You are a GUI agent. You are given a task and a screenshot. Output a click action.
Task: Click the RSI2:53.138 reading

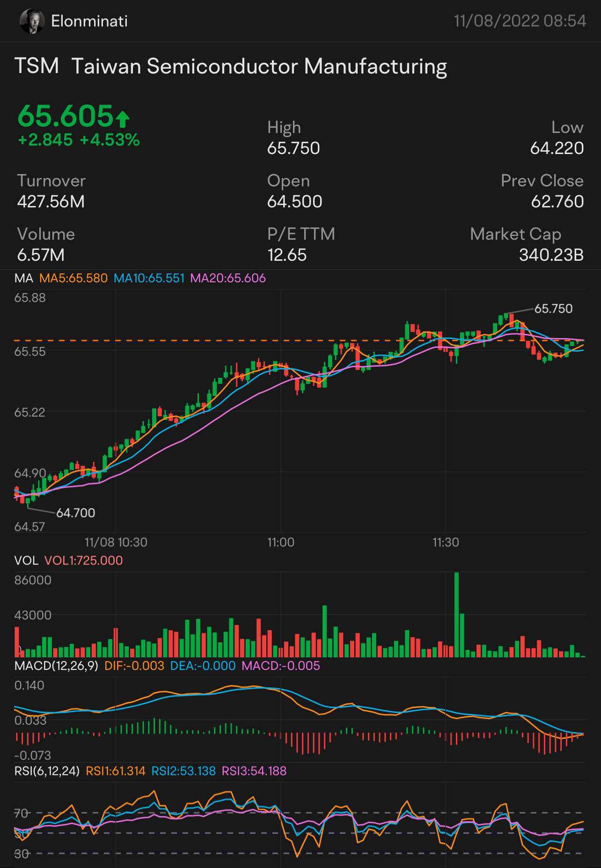183,771
